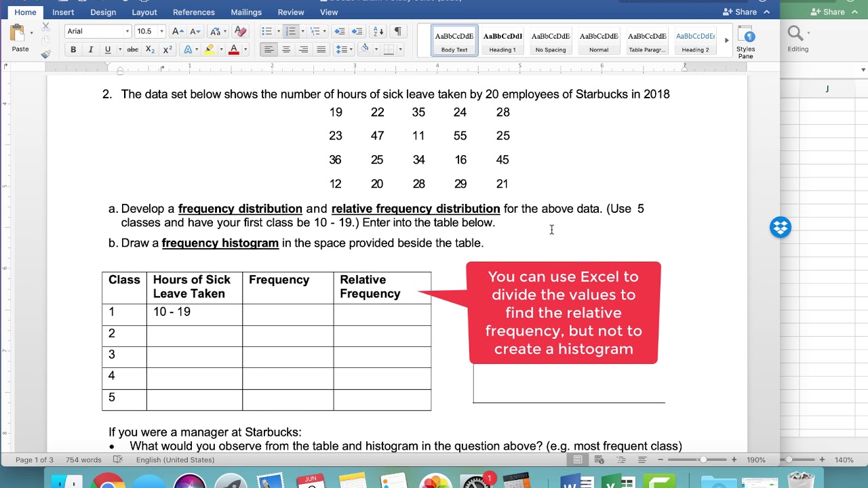The width and height of the screenshot is (868, 488).
Task: Center-align the paragraph text
Action: (x=286, y=49)
